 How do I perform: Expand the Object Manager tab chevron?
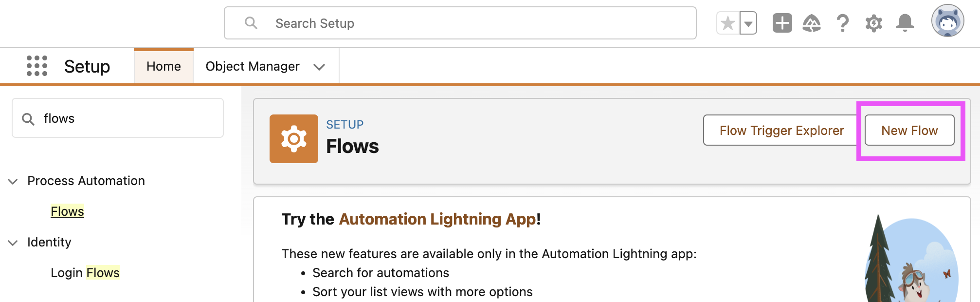point(319,67)
